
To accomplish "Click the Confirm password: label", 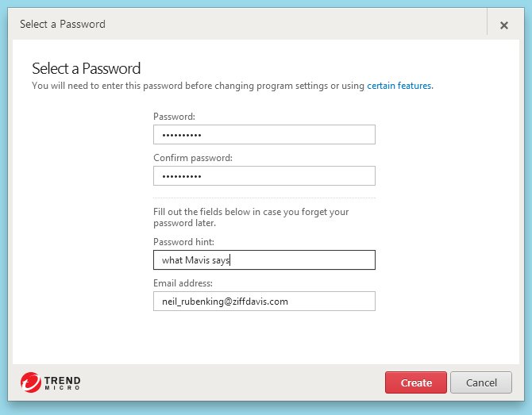I will point(193,158).
